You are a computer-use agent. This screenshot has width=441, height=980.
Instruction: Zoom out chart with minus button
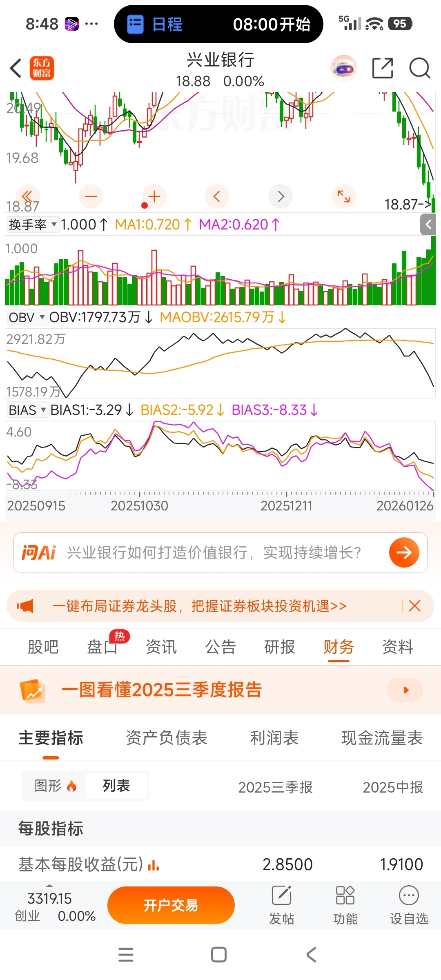click(91, 197)
